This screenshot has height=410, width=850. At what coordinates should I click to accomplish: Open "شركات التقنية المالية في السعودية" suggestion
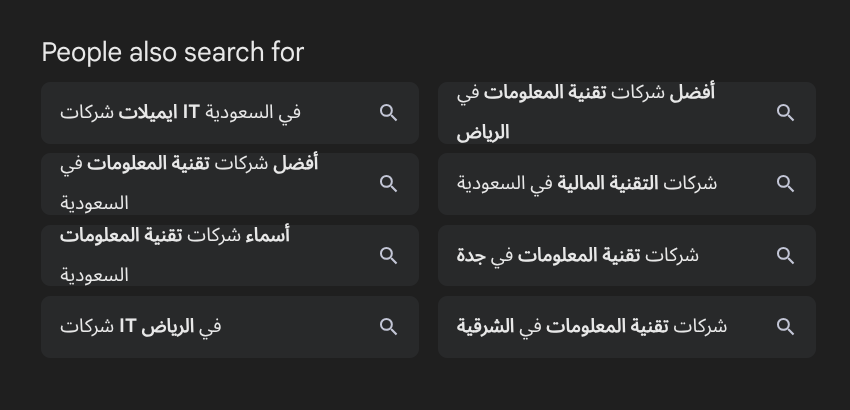tap(587, 184)
